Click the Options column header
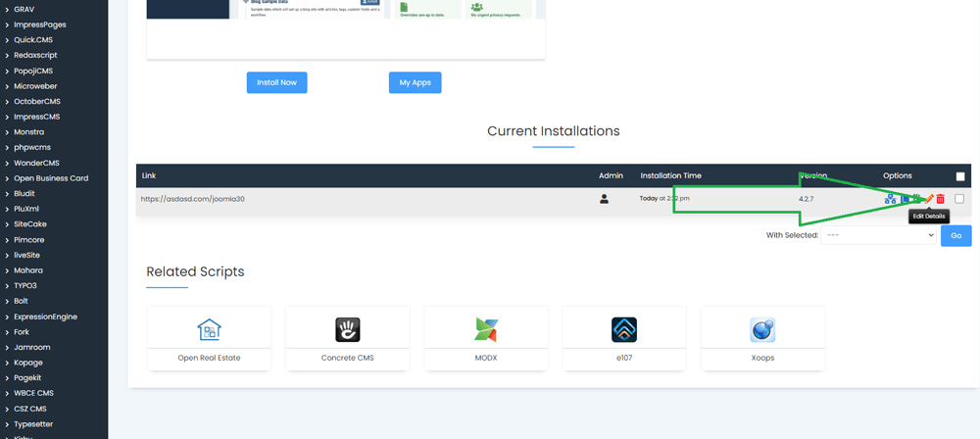 pyautogui.click(x=898, y=175)
